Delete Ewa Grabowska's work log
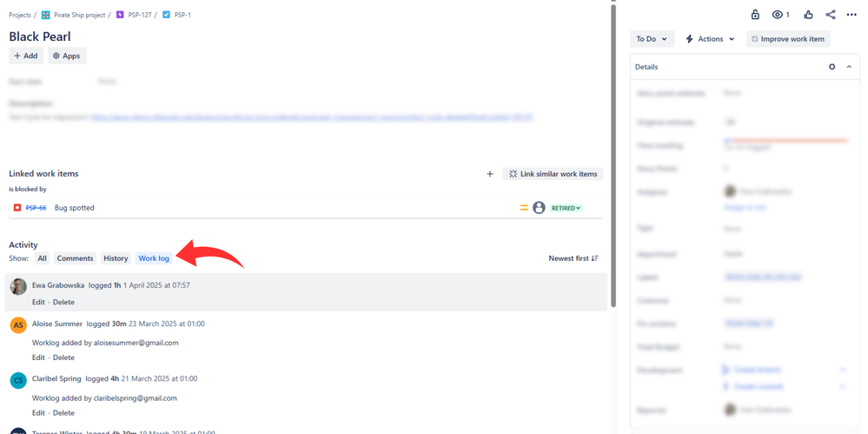The width and height of the screenshot is (868, 434). [63, 302]
